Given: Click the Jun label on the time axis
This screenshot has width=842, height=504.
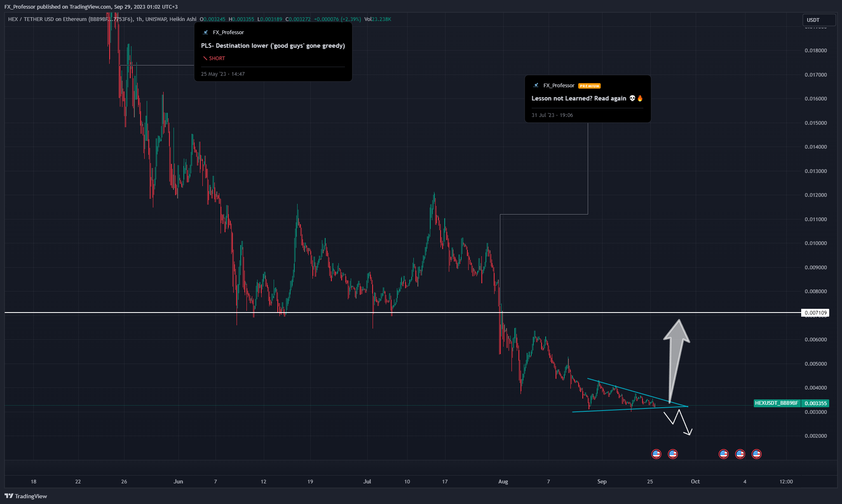Looking at the screenshot, I should click(x=178, y=482).
